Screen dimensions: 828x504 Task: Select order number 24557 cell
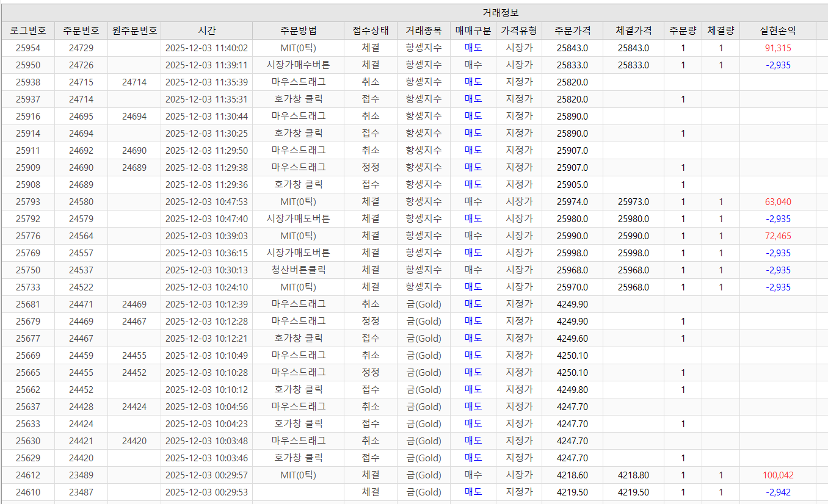81,253
